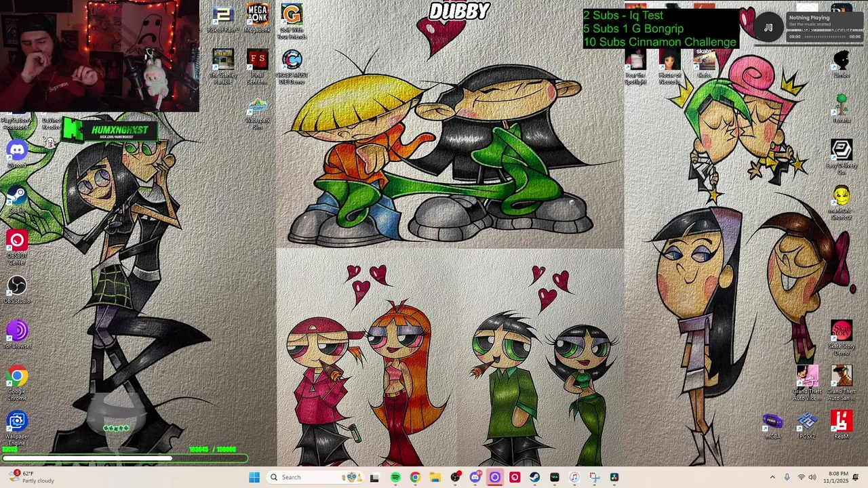Open Fear the Spotlight shortcut
This screenshot has width=868, height=488.
(x=635, y=68)
